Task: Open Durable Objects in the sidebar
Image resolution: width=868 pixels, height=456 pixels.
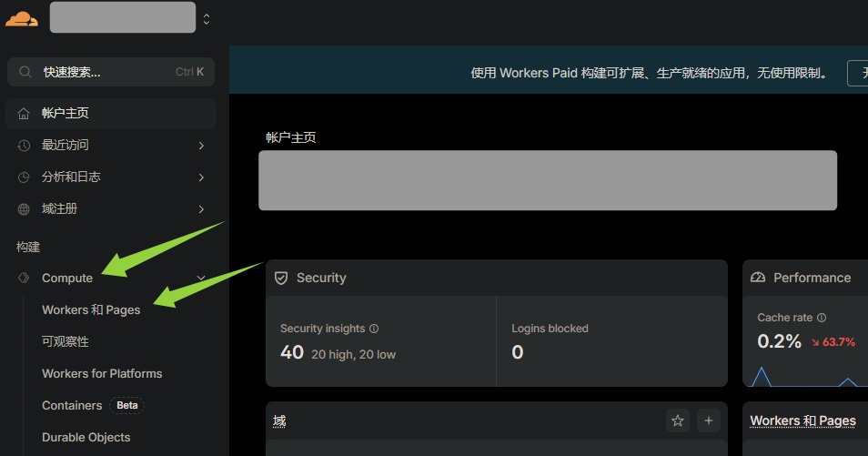Action: click(86, 438)
